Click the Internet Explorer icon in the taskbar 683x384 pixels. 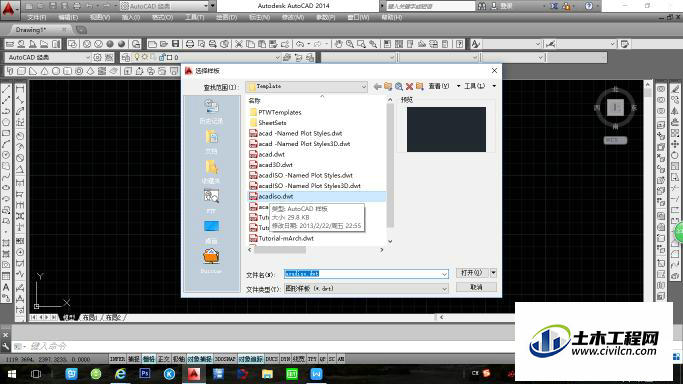click(x=120, y=374)
